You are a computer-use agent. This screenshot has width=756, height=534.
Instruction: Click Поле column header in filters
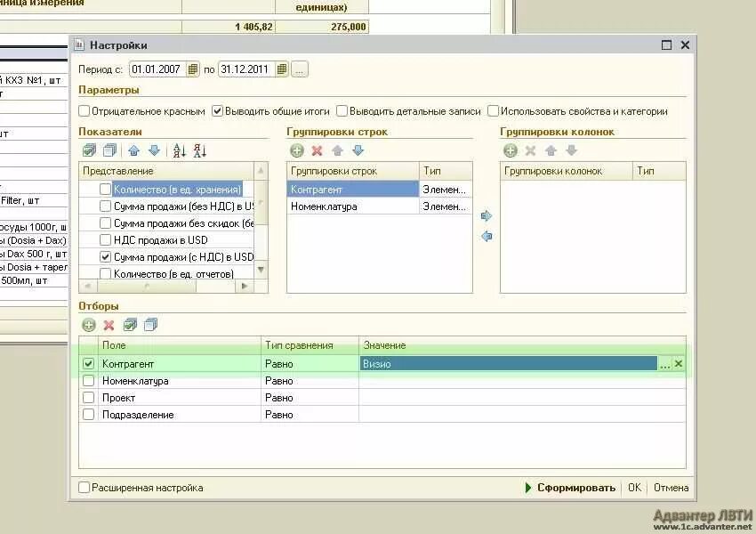click(180, 345)
